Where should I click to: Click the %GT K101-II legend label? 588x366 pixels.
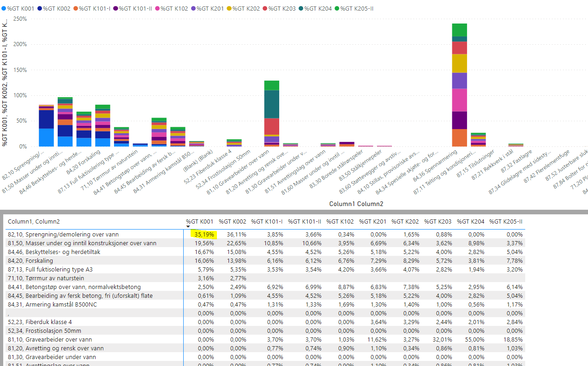tap(135, 9)
